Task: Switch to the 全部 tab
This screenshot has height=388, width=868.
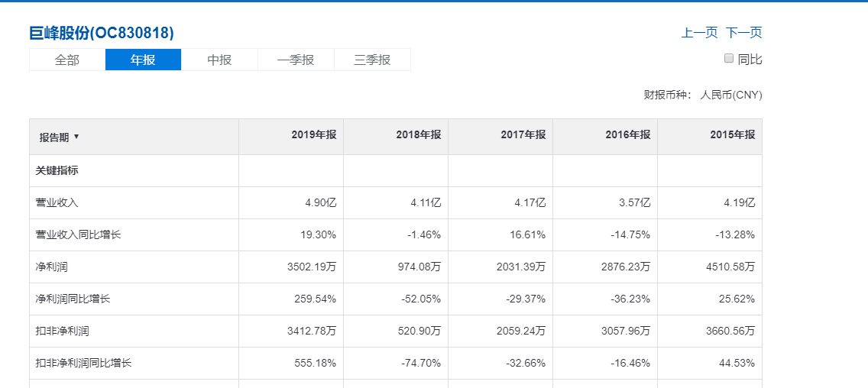Action: [67, 60]
